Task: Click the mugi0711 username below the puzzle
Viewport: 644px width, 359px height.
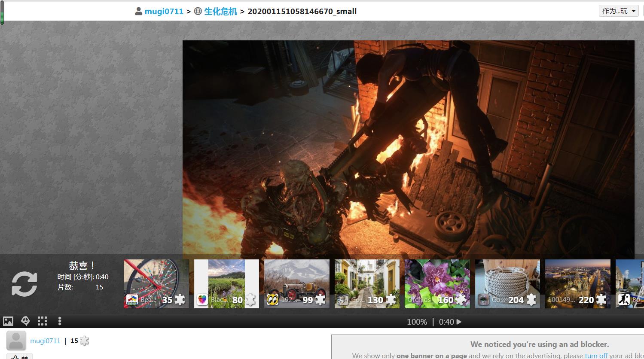Action: click(45, 341)
